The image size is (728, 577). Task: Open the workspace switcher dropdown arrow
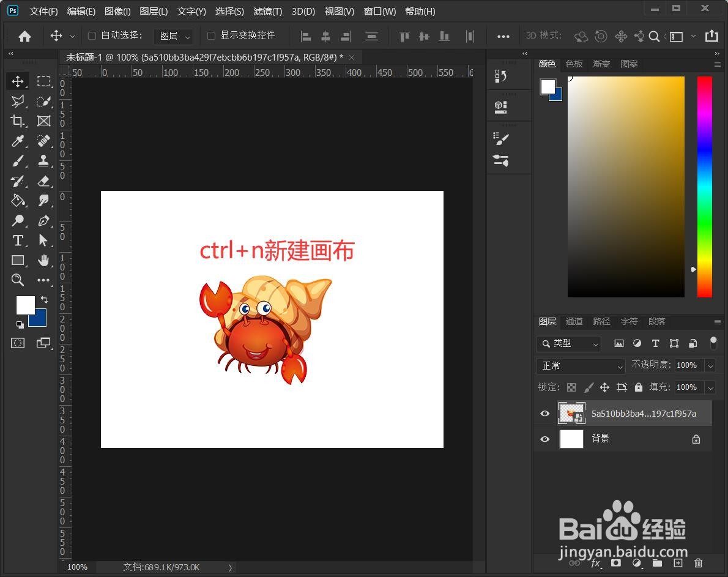(x=693, y=35)
